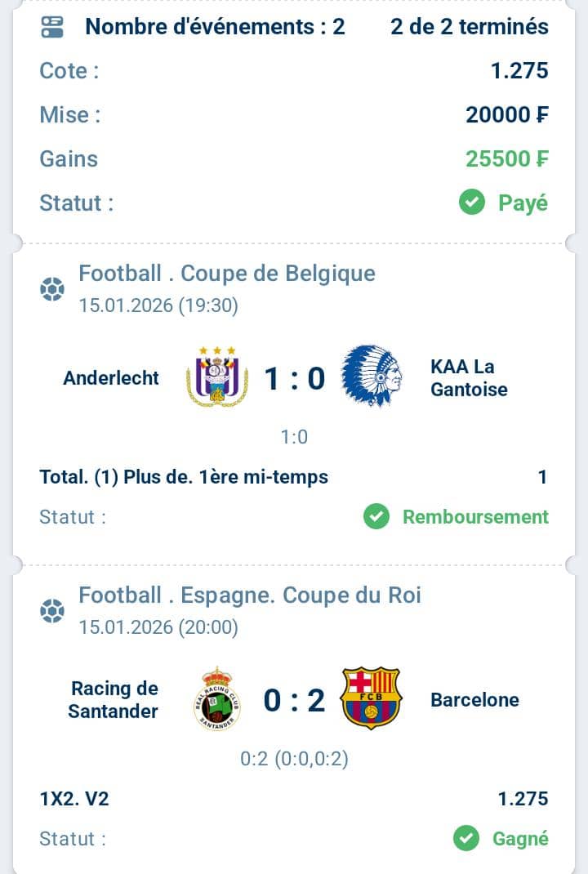The width and height of the screenshot is (588, 874).
Task: Click the football icon beside Coupe du Roi
Action: point(52,611)
